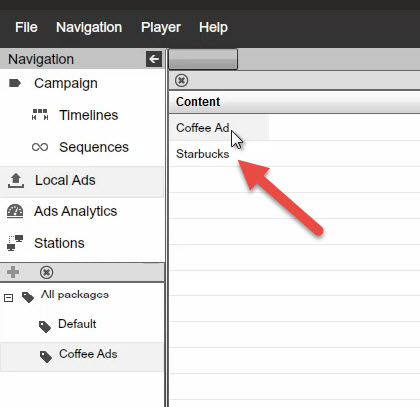Click the blank gray tab button
420x407 pixels.
point(203,59)
